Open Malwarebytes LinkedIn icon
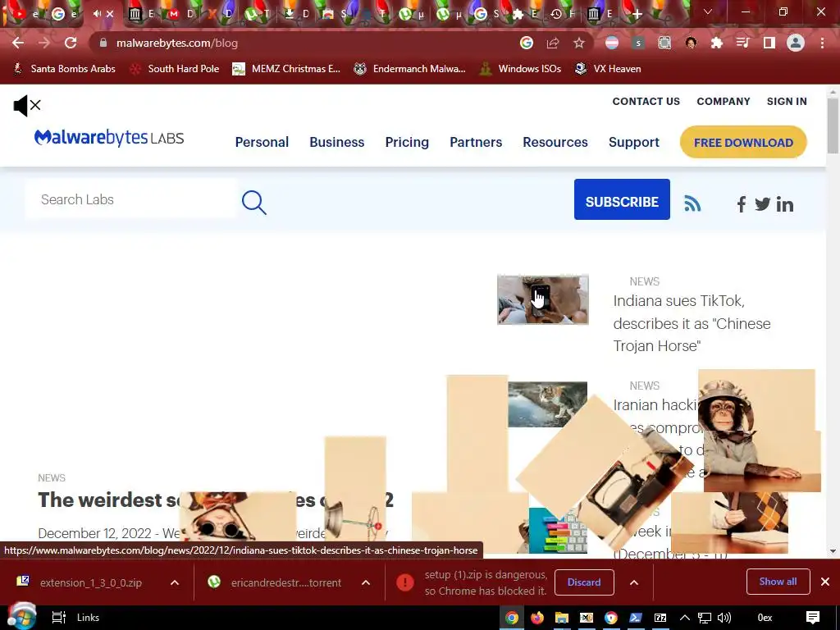Screen dimensions: 840x630 [785, 204]
